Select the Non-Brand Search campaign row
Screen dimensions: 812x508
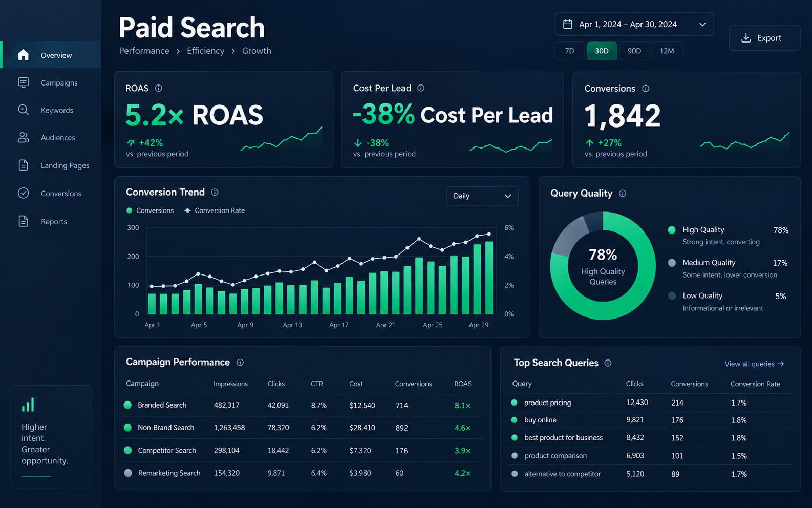304,428
